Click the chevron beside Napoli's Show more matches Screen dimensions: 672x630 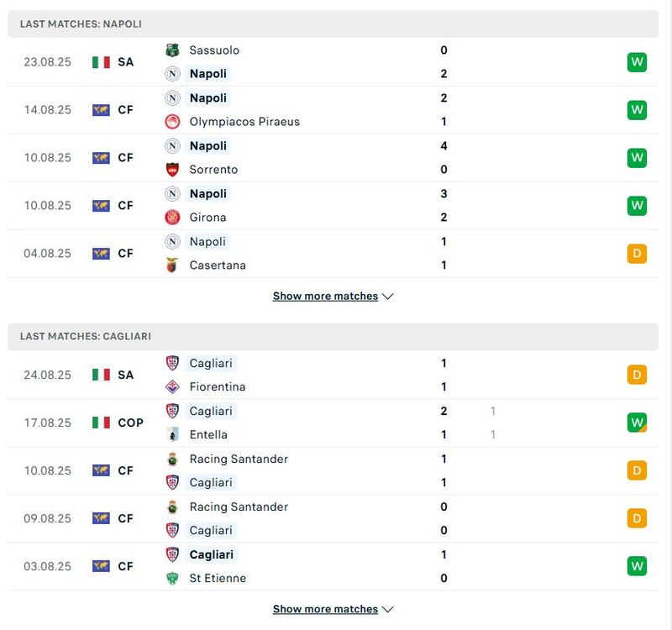pos(387,297)
